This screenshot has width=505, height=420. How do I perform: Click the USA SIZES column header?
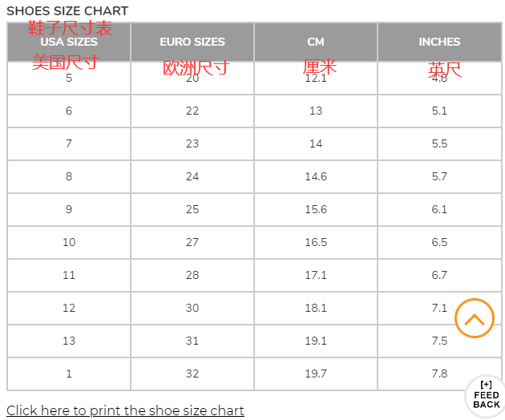69,42
